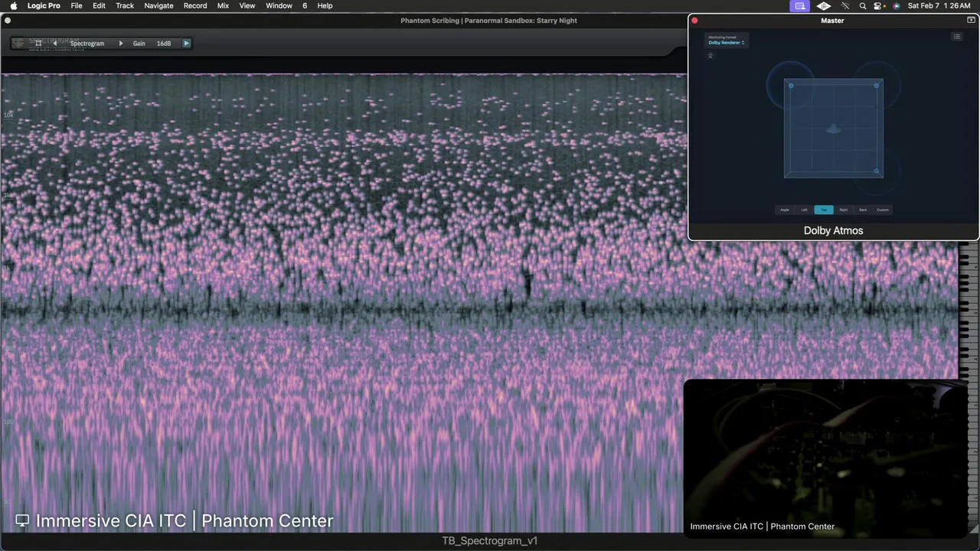Image resolution: width=980 pixels, height=551 pixels.
Task: Select the Back view button
Action: click(x=863, y=210)
